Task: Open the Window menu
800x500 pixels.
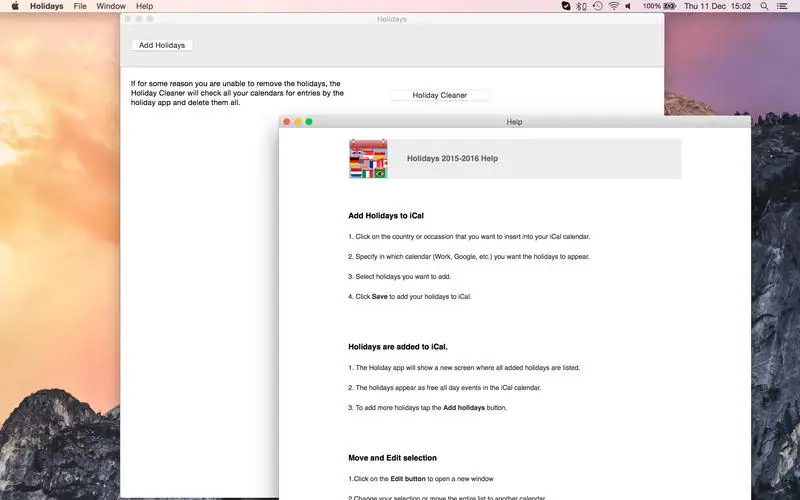Action: 111,6
